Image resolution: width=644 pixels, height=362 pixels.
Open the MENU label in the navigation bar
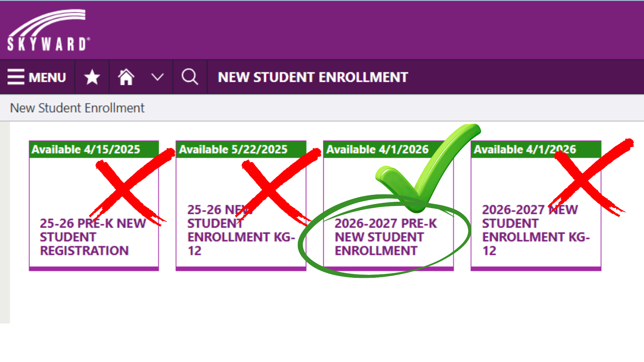pos(47,77)
